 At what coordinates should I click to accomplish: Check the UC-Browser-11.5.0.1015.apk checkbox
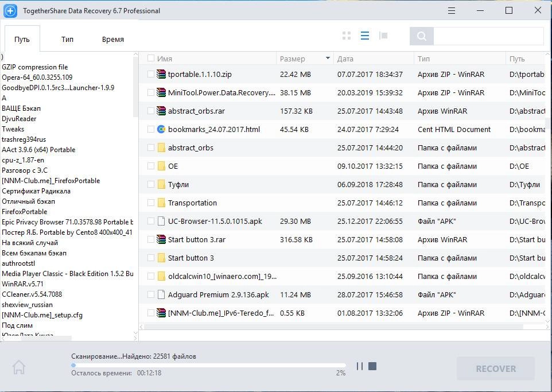(151, 221)
